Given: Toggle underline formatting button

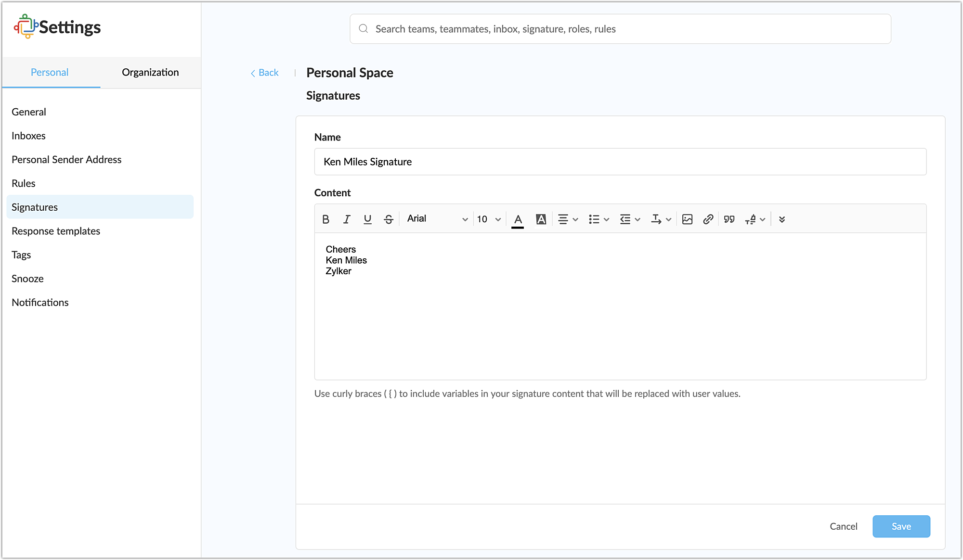Looking at the screenshot, I should coord(367,219).
